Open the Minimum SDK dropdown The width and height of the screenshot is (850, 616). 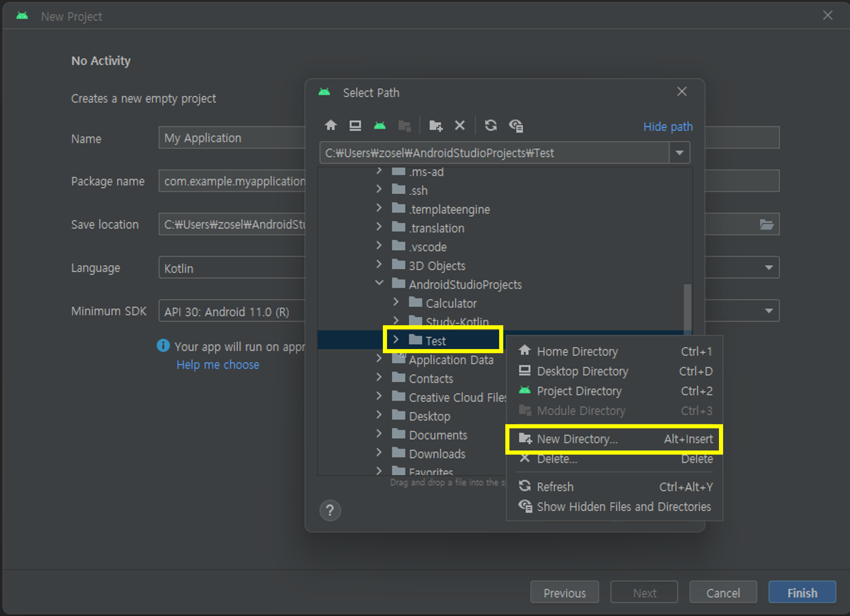click(769, 311)
